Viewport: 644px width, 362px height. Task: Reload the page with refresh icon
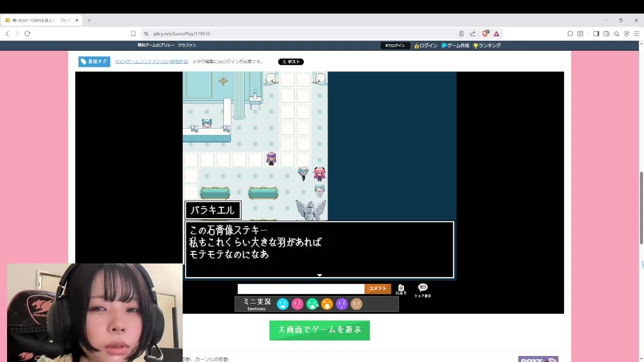pyautogui.click(x=27, y=34)
